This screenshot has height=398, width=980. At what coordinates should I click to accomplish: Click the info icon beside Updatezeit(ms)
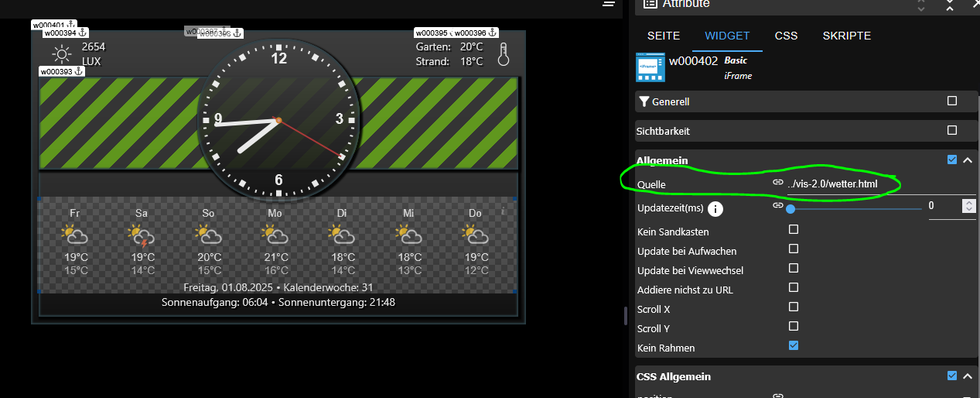[715, 209]
